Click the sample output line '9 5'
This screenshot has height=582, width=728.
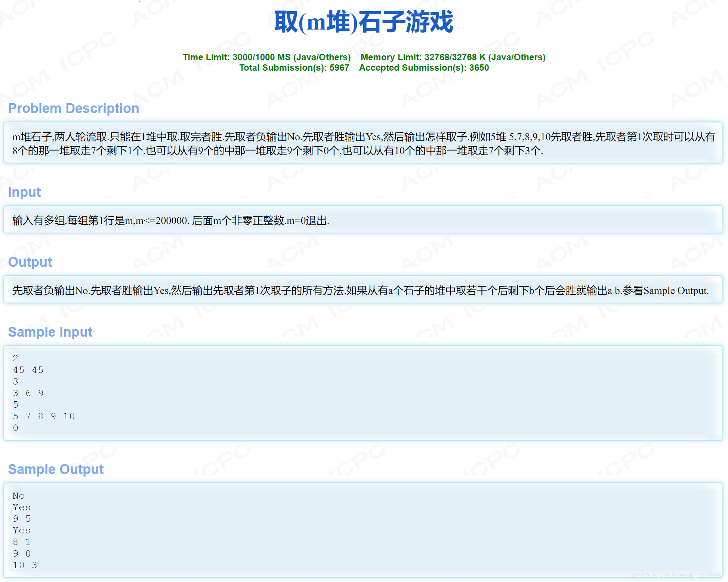(x=22, y=519)
